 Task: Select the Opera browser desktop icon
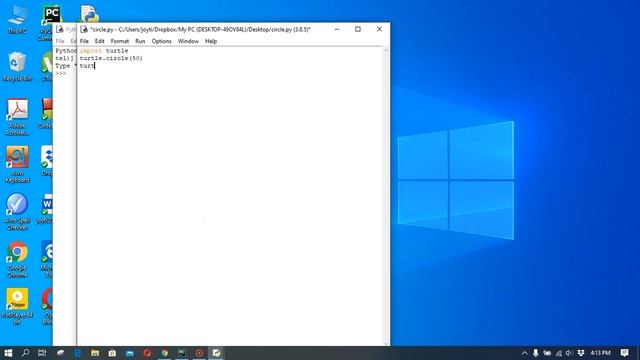click(x=47, y=306)
